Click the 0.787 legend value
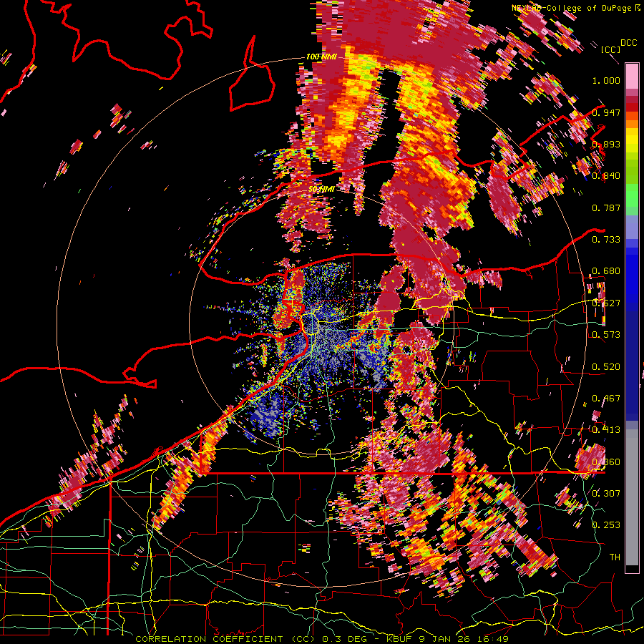The image size is (644, 644). 606,208
